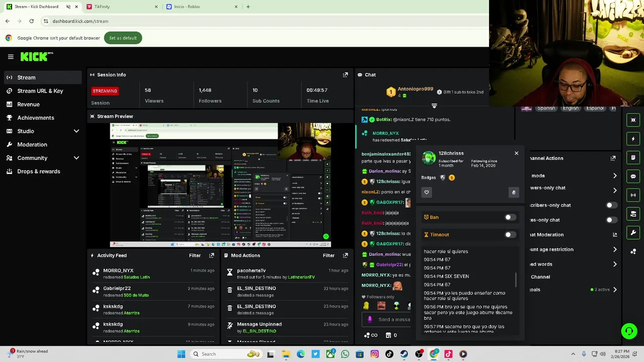Screen dimensions: 644x362
Task: Click the purple microphone icon in chat input
Action: (x=370, y=319)
